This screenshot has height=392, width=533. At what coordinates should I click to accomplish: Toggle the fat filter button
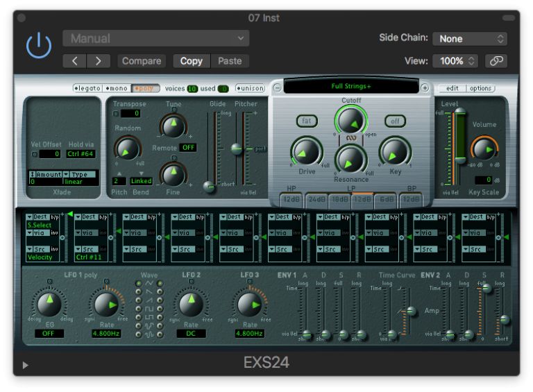coord(307,121)
